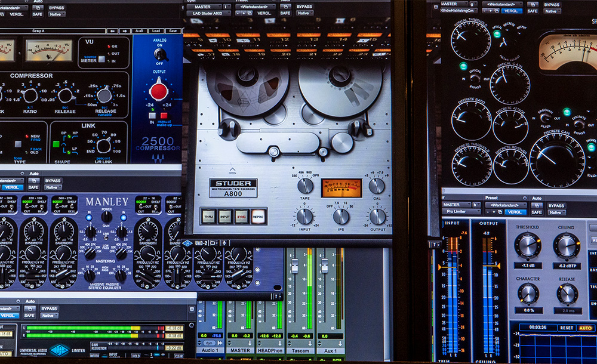Click the -6.2 dBTP Ceiling value field
The height and width of the screenshot is (364, 597).
567,266
